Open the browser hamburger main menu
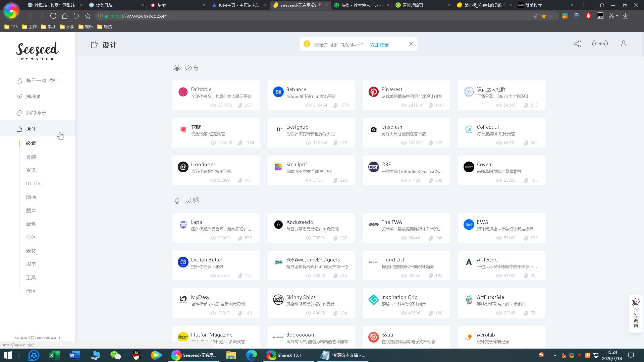 pos(636,16)
